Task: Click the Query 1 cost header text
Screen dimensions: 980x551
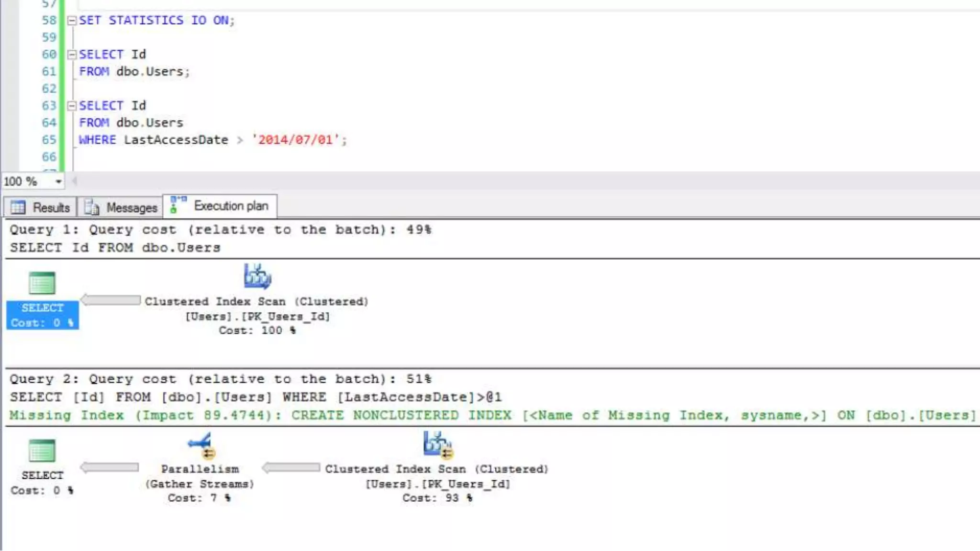Action: coord(220,230)
